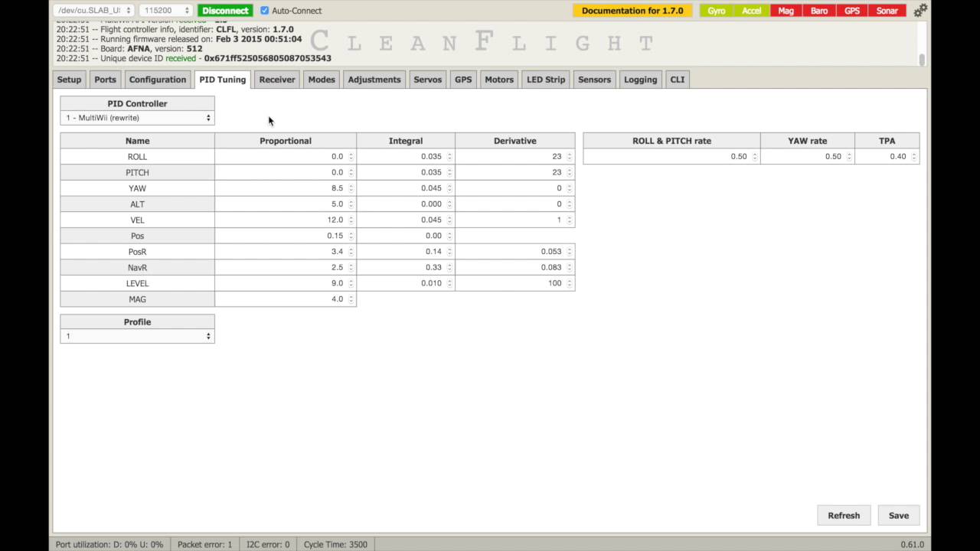Image resolution: width=980 pixels, height=551 pixels.
Task: Click the YAW rate input field
Action: (808, 156)
